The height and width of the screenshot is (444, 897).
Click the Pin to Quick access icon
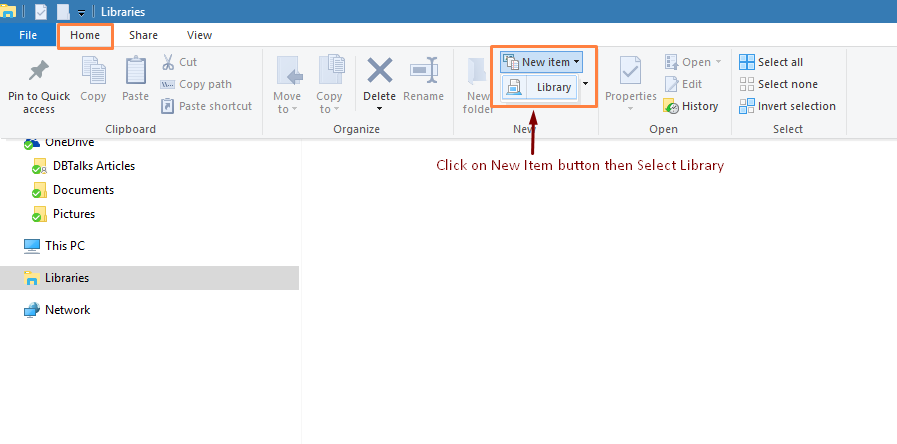39,71
